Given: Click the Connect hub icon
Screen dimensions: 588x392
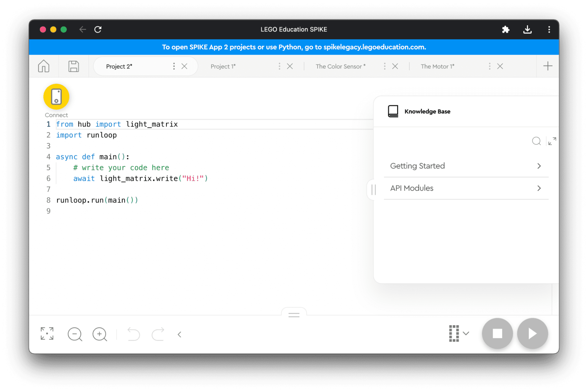Looking at the screenshot, I should point(56,97).
